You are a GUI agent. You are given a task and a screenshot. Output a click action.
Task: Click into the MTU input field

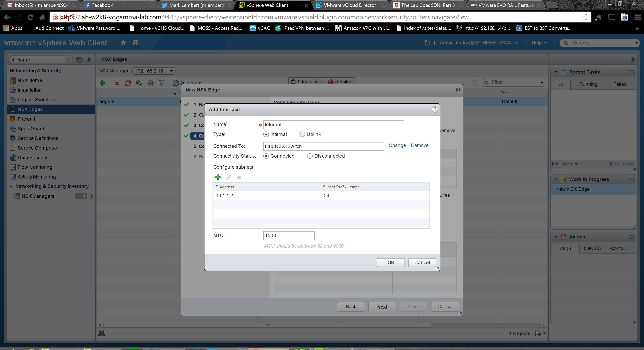(x=289, y=235)
